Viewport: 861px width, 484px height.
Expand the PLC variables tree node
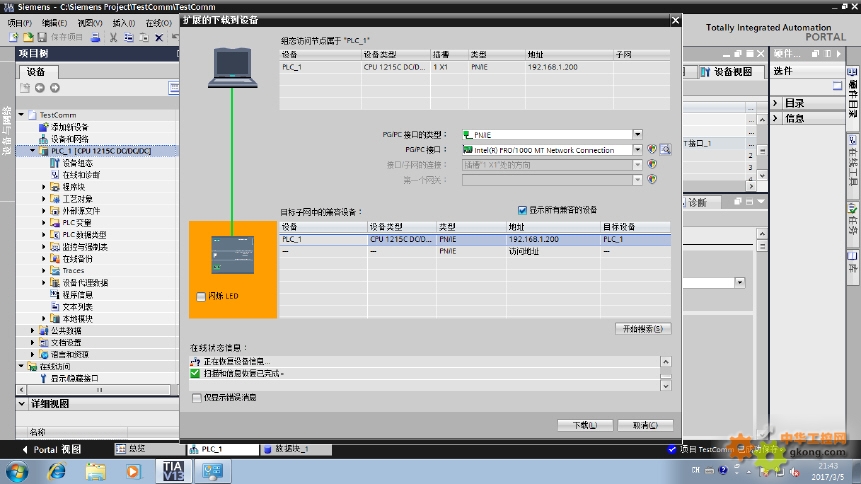click(44, 222)
